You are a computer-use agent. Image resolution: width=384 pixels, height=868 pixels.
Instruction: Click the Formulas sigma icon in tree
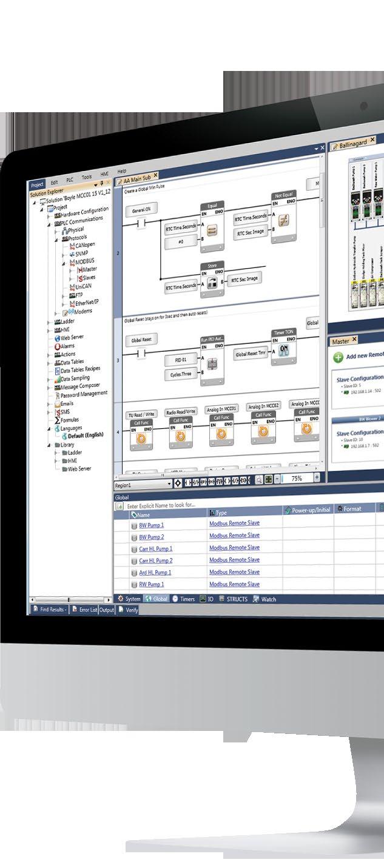[57, 421]
